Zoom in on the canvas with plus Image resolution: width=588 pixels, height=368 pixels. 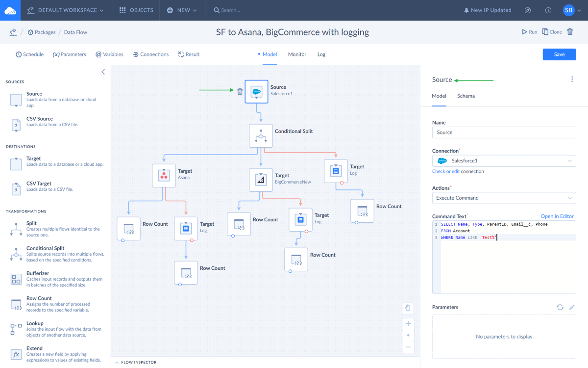coord(408,323)
